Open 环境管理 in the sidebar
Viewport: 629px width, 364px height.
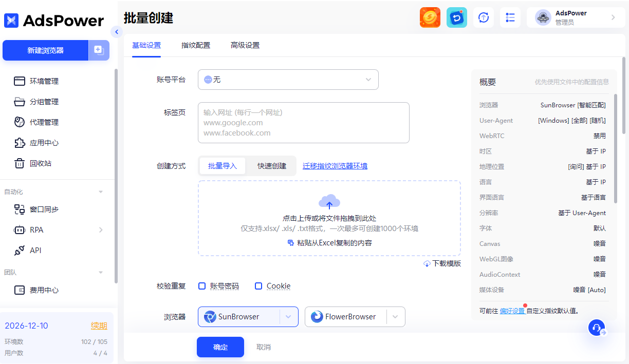click(x=44, y=81)
